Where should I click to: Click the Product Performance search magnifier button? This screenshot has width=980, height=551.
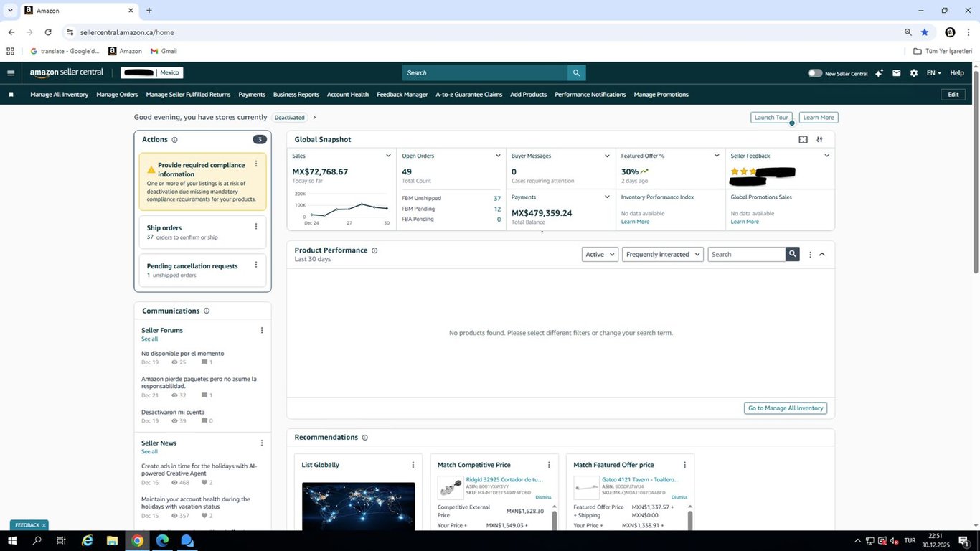click(792, 254)
